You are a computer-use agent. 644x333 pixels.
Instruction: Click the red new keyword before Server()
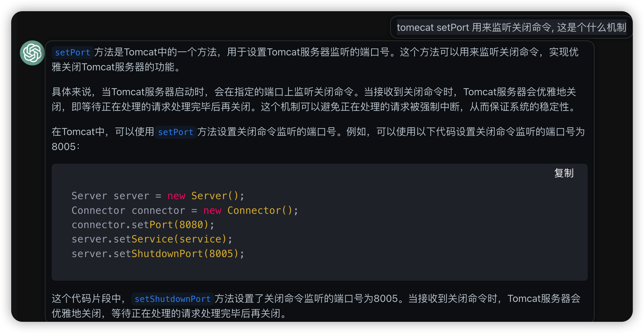(x=176, y=196)
